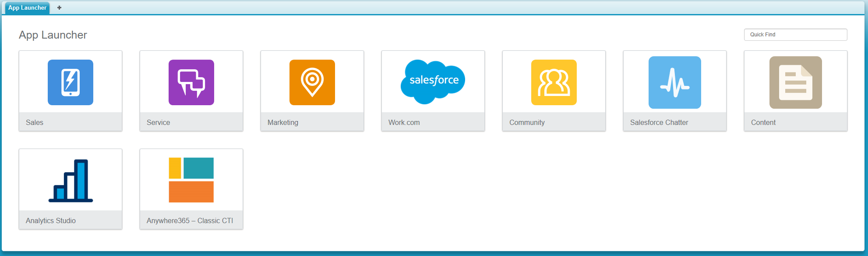
Task: Click the Quick Find search field
Action: click(x=795, y=35)
